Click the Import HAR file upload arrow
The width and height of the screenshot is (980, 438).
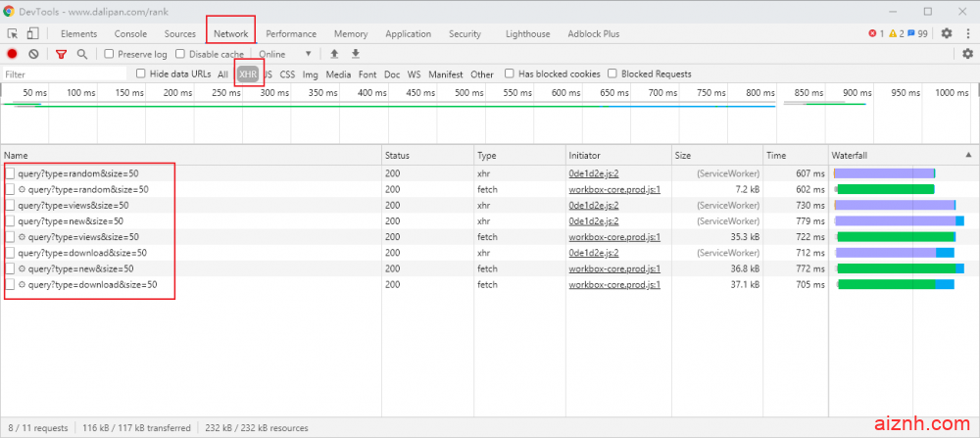tap(334, 54)
